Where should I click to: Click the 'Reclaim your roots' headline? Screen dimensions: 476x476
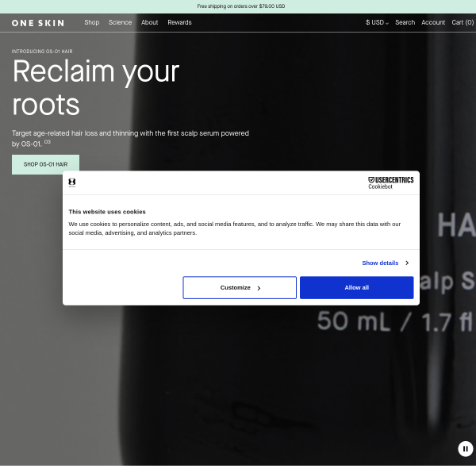(96, 88)
